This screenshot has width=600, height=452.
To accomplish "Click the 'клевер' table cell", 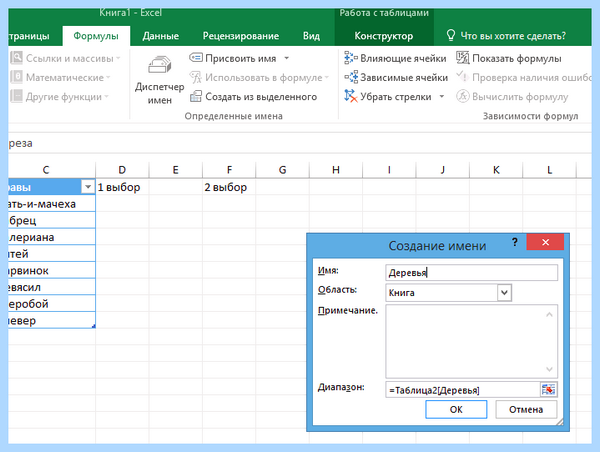I will click(52, 320).
